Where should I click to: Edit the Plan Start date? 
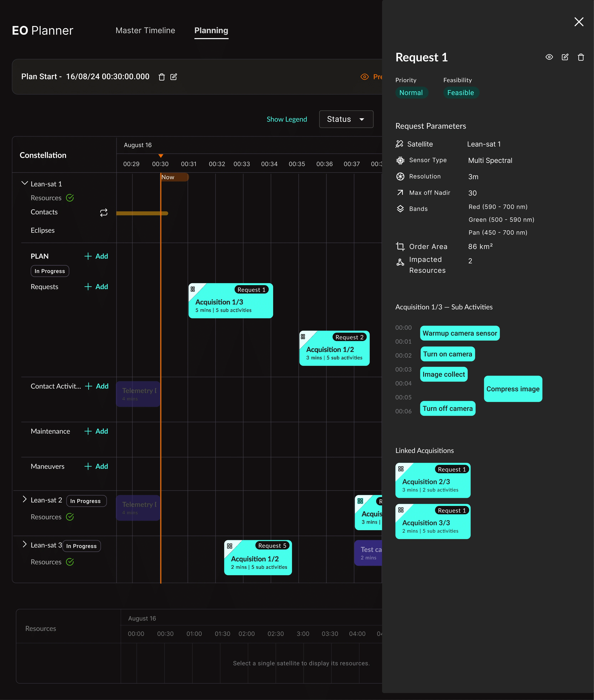click(x=174, y=77)
